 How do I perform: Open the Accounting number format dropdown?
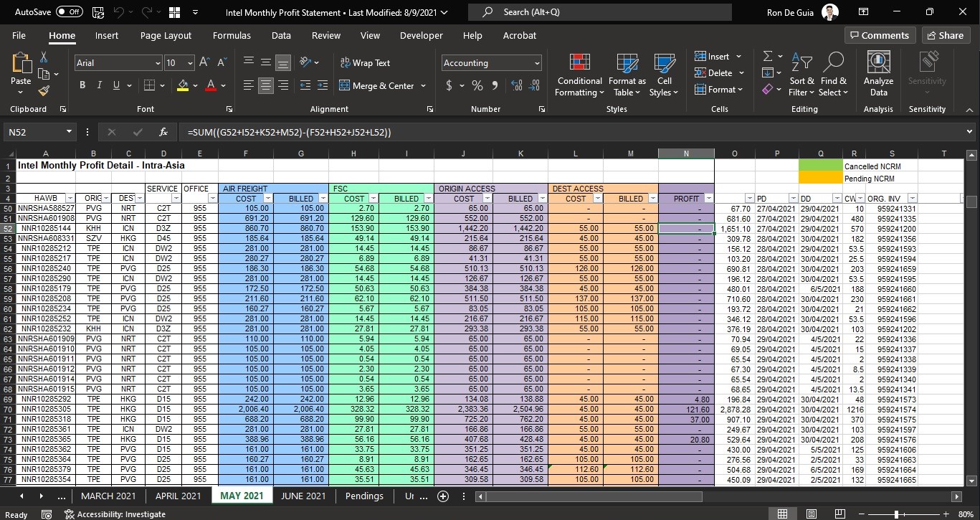point(537,63)
